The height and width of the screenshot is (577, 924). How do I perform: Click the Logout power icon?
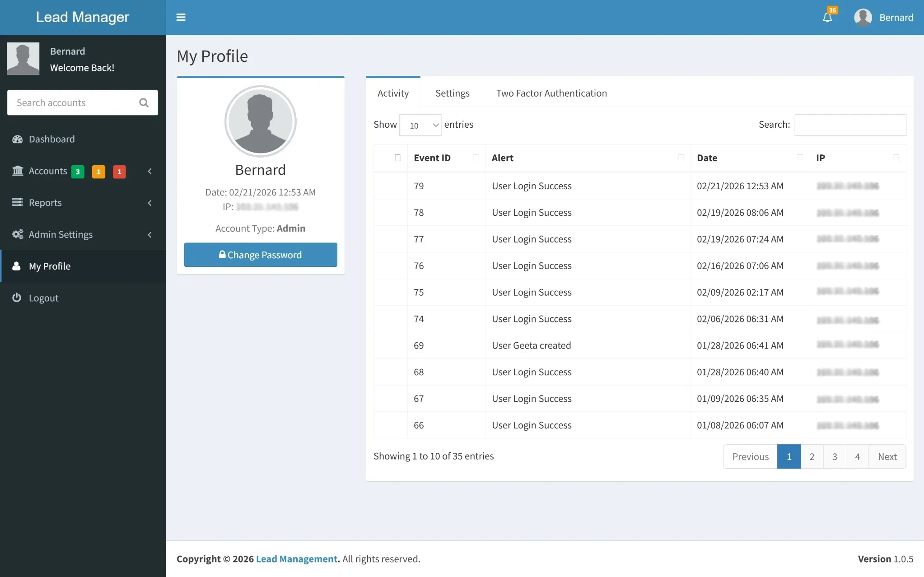pyautogui.click(x=17, y=298)
